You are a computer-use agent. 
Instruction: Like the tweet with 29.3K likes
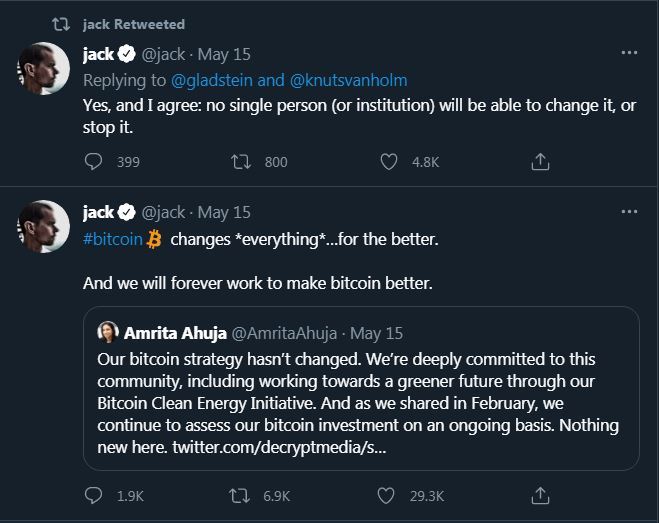coord(390,495)
